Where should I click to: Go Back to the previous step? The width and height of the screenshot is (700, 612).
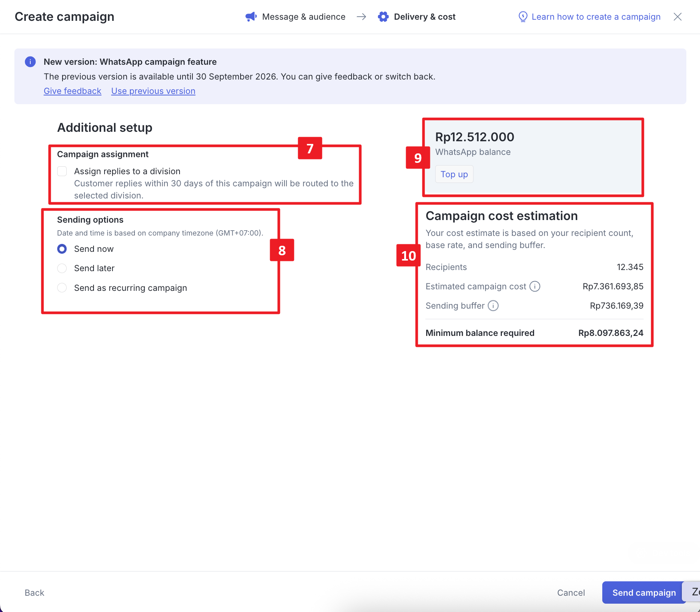pos(34,593)
